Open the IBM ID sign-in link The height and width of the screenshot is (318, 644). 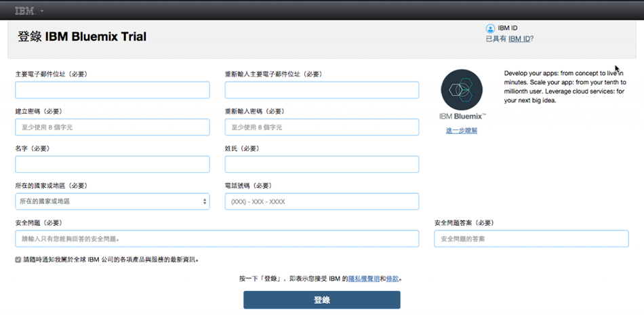519,39
